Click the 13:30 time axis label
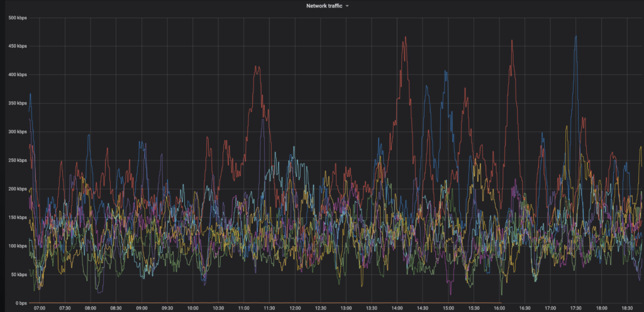The image size is (644, 312). [372, 309]
